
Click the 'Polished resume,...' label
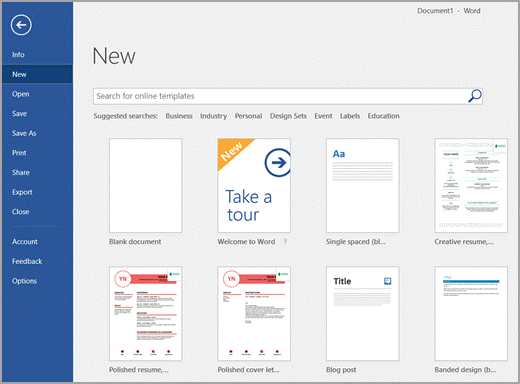[139, 370]
